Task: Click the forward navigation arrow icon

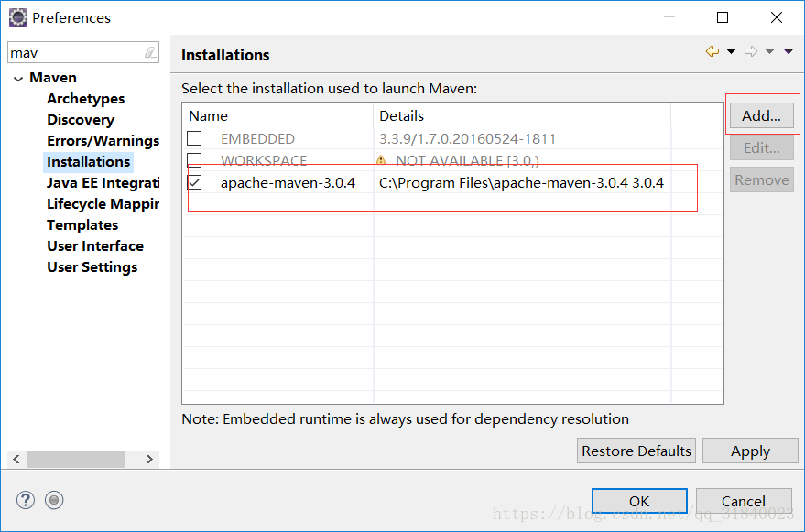Action: pyautogui.click(x=751, y=51)
